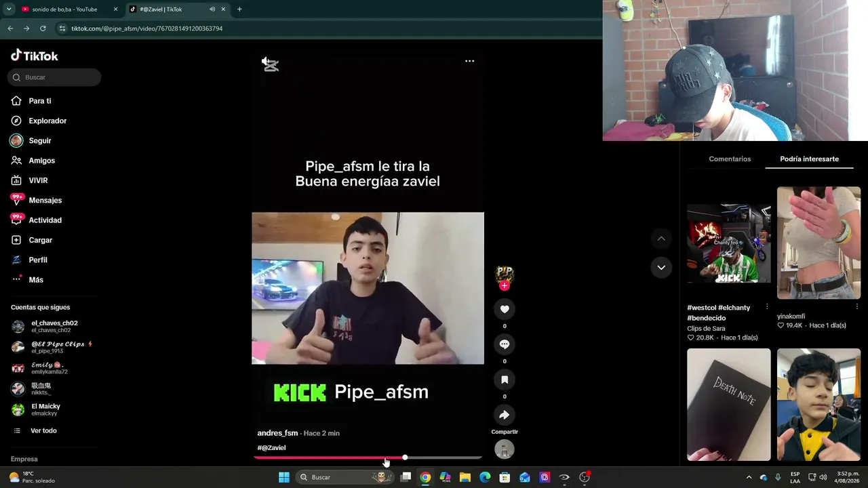868x488 pixels.
Task: Open the yellow-shirt boy video thumbnail
Action: click(818, 405)
